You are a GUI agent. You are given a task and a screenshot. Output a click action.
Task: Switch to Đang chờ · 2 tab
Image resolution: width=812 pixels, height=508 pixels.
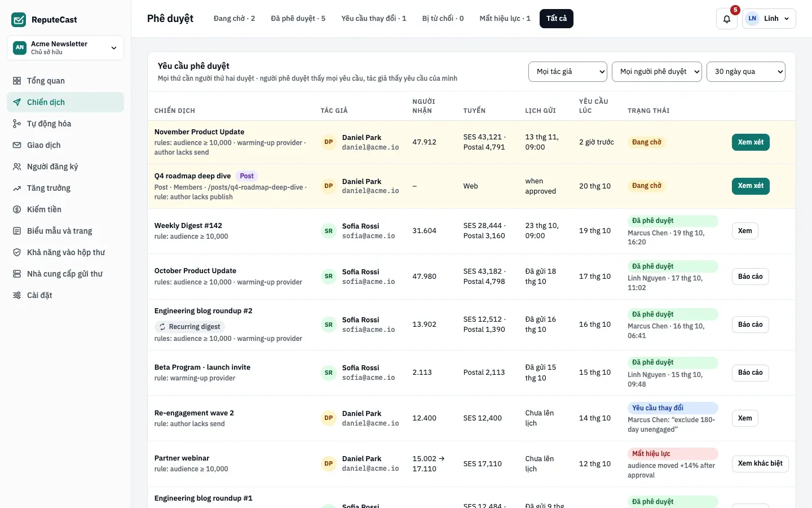click(x=234, y=19)
